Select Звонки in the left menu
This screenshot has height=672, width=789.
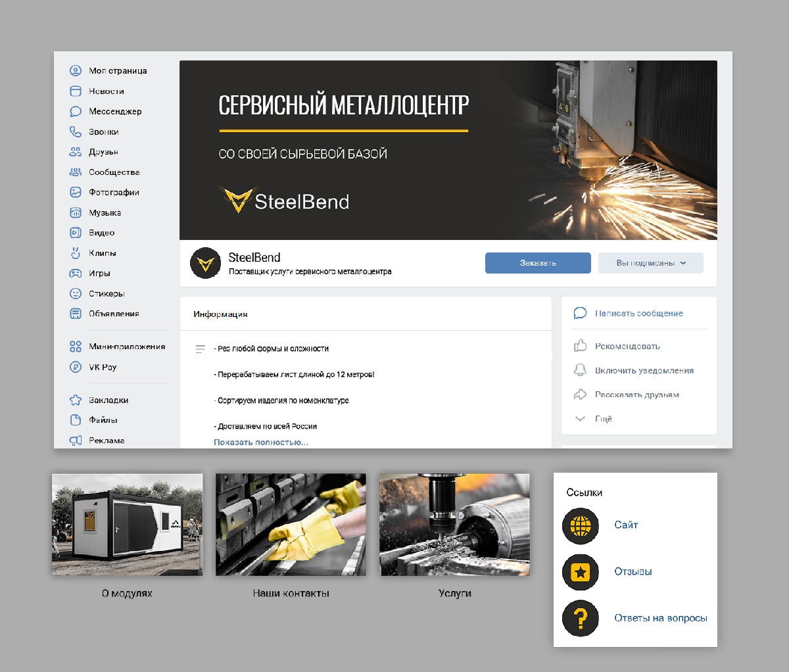pyautogui.click(x=104, y=132)
